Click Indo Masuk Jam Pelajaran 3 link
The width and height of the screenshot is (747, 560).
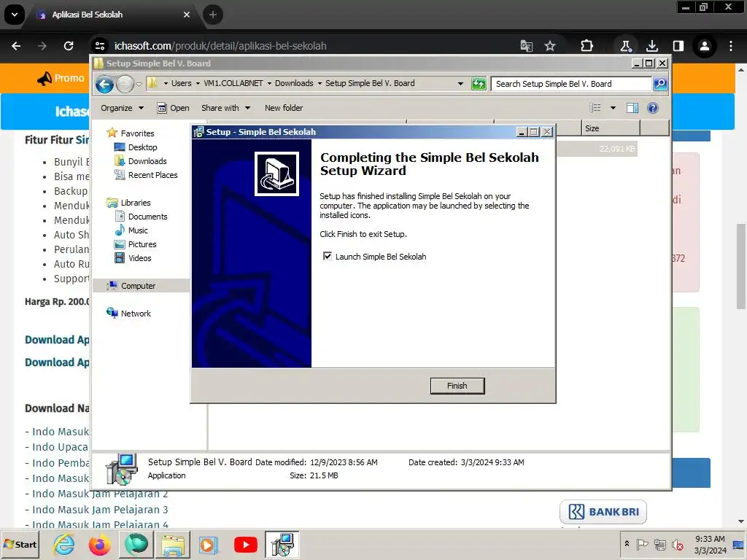pos(96,510)
